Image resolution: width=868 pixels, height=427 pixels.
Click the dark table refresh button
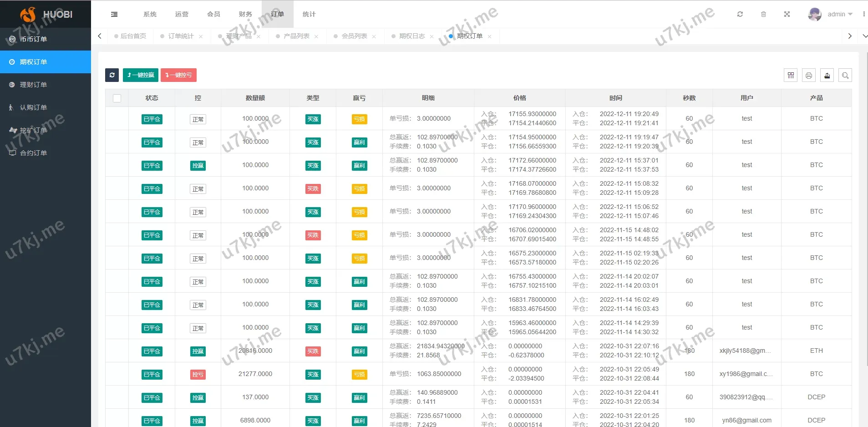coord(112,75)
